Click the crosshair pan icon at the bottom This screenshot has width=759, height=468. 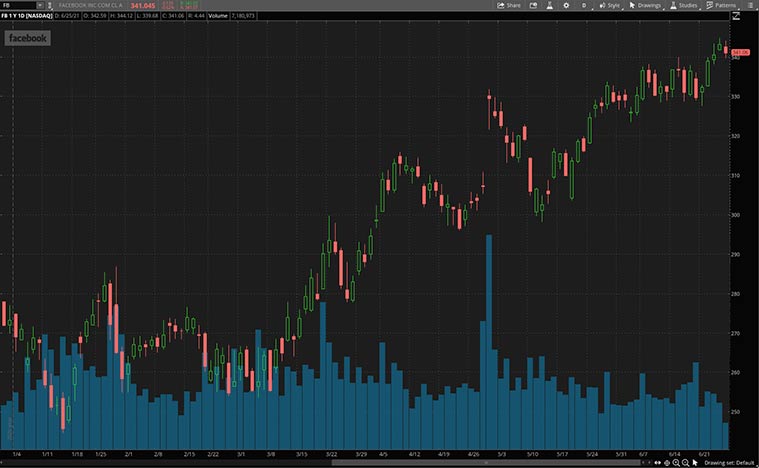pyautogui.click(x=667, y=463)
